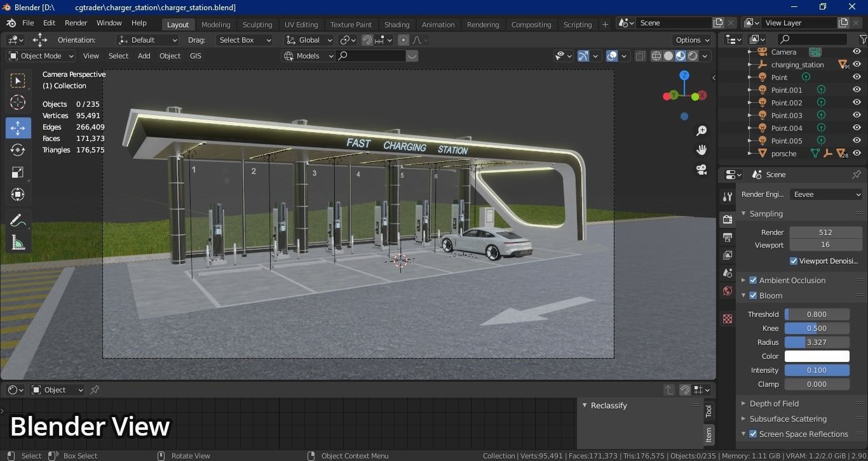The height and width of the screenshot is (461, 868).
Task: Disable the Ambient Occlusion checkbox
Action: (753, 280)
